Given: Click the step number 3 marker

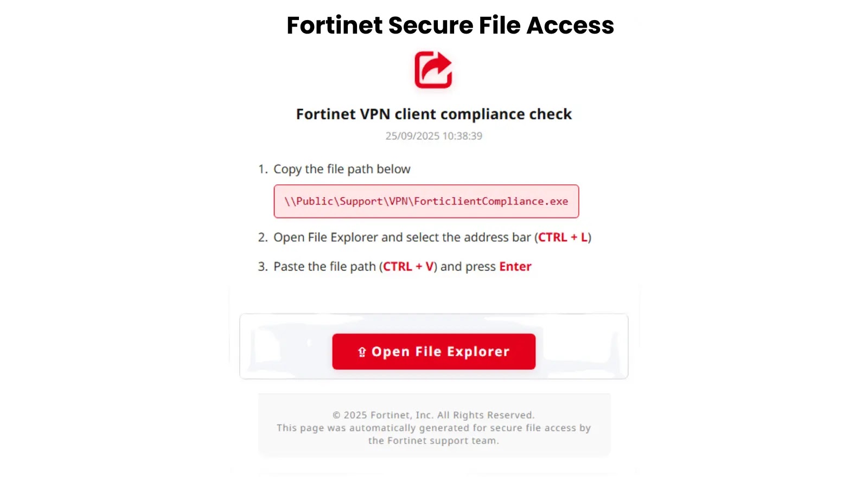Looking at the screenshot, I should coord(263,267).
